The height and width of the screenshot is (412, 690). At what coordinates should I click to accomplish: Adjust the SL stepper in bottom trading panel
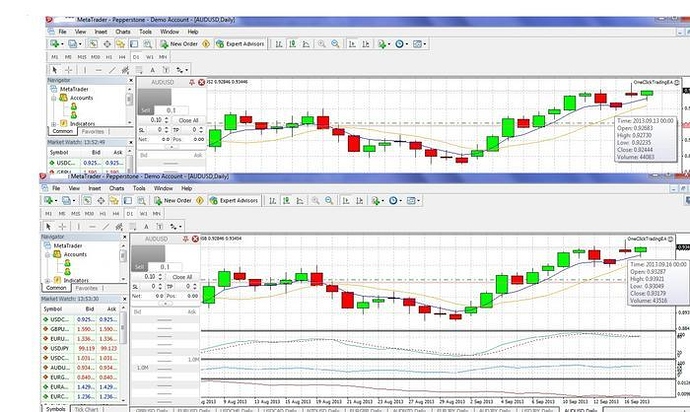coord(160,286)
